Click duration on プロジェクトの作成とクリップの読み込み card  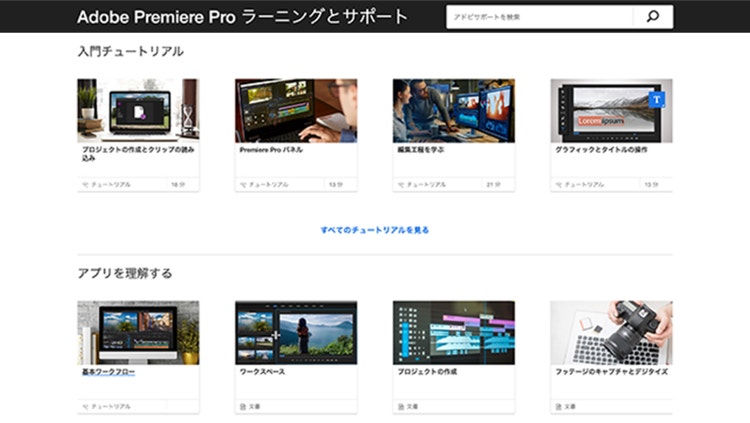coord(178,185)
